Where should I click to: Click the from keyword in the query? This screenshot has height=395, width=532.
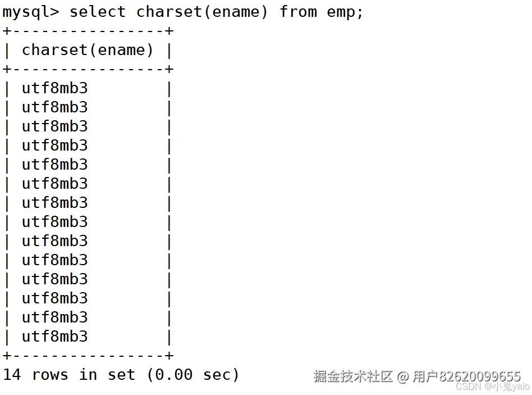point(298,11)
